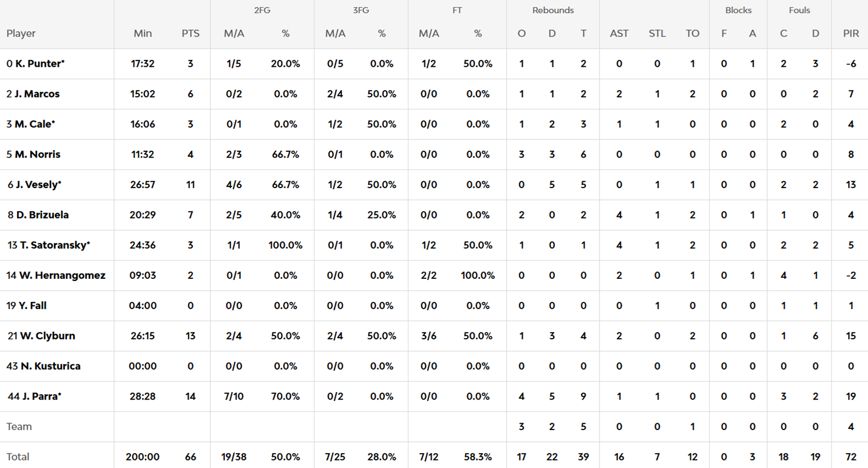The image size is (868, 468).
Task: Sort by the AST column header
Action: point(619,33)
